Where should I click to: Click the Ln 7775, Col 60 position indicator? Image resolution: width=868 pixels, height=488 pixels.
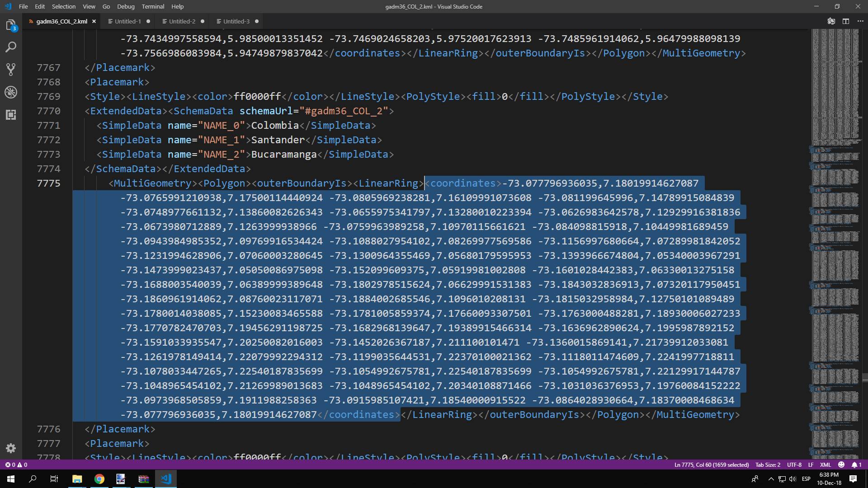[711, 465]
